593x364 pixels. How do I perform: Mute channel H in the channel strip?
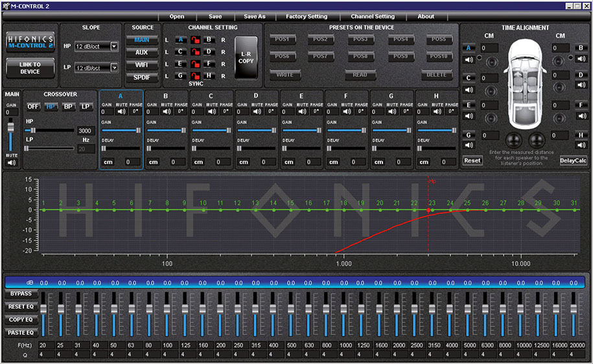pyautogui.click(x=437, y=111)
